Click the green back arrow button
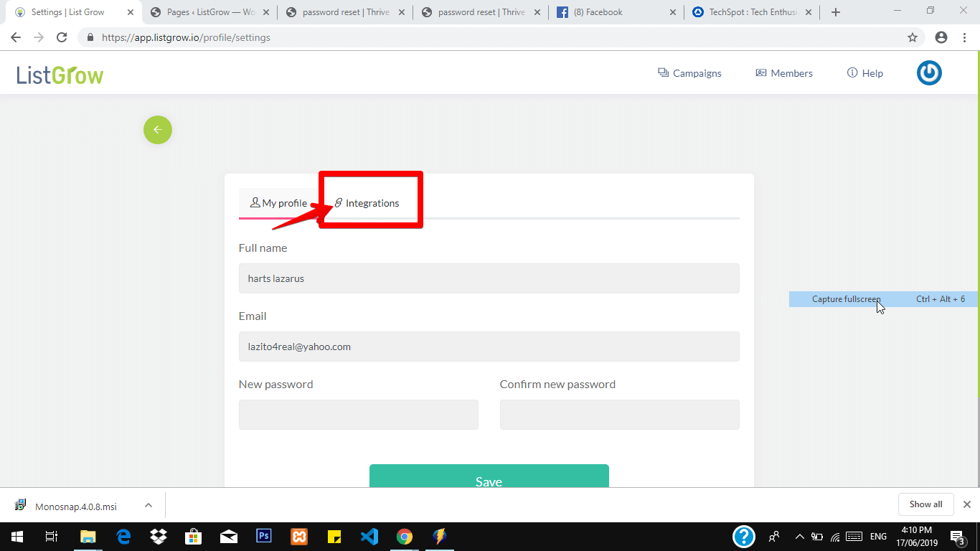980x551 pixels. tap(158, 130)
